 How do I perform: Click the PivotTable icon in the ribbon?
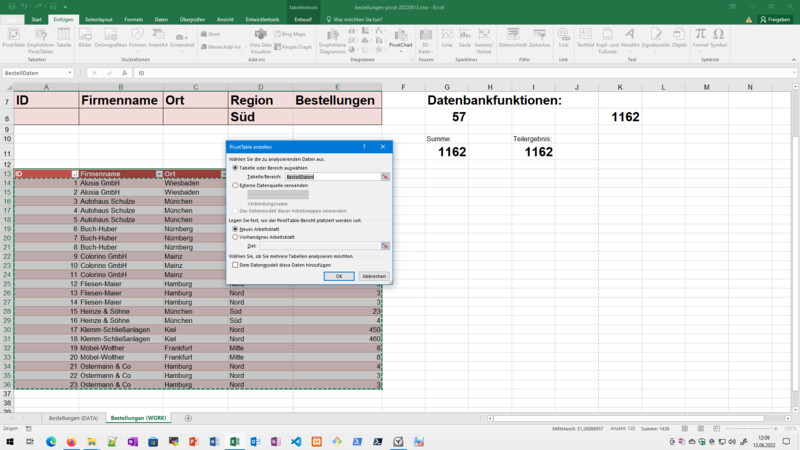coord(14,38)
